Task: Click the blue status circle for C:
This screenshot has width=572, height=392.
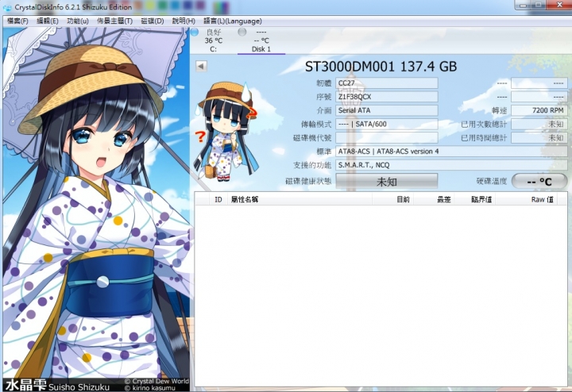Action: 195,32
